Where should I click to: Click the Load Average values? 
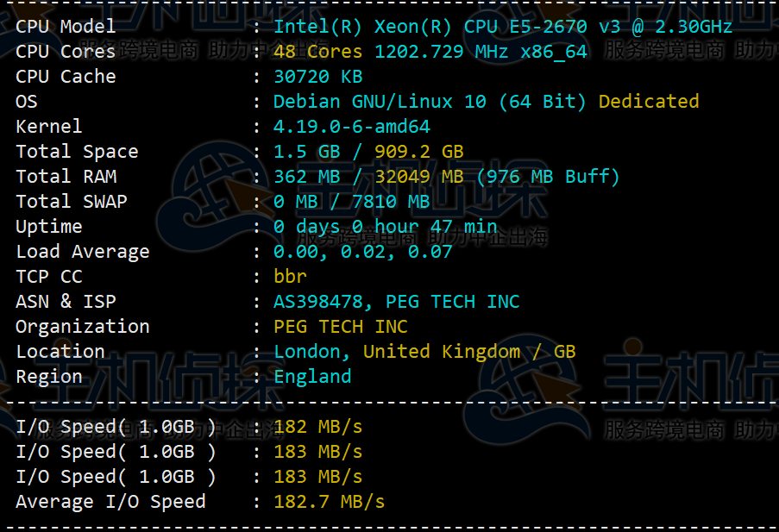tap(362, 252)
